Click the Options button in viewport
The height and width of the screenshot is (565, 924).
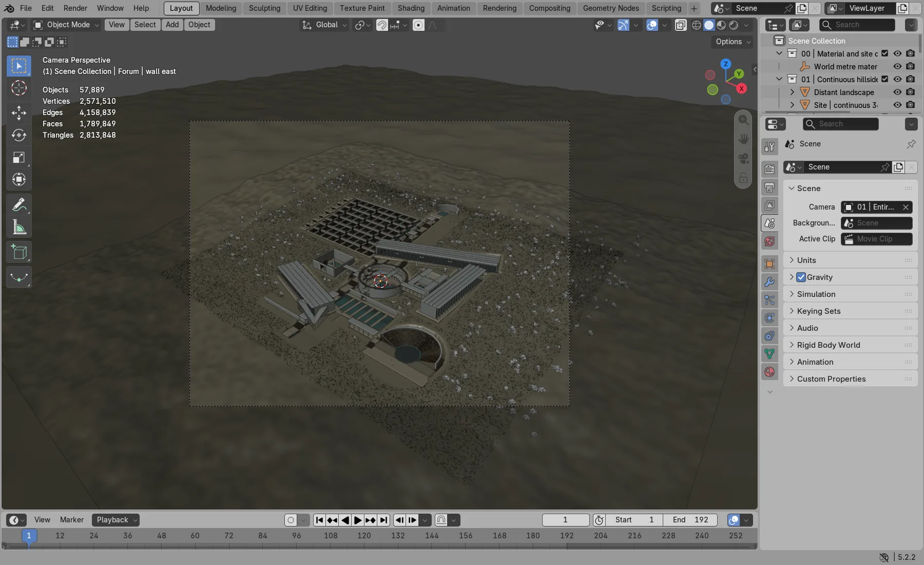(x=734, y=42)
